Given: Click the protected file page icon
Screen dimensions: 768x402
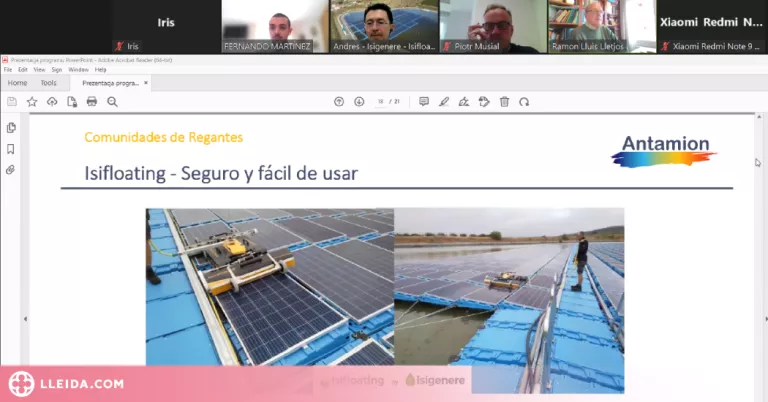Looking at the screenshot, I should (x=72, y=102).
